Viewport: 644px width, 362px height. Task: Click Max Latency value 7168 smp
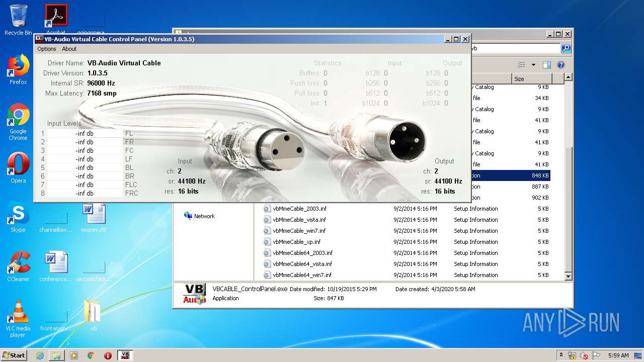[102, 93]
